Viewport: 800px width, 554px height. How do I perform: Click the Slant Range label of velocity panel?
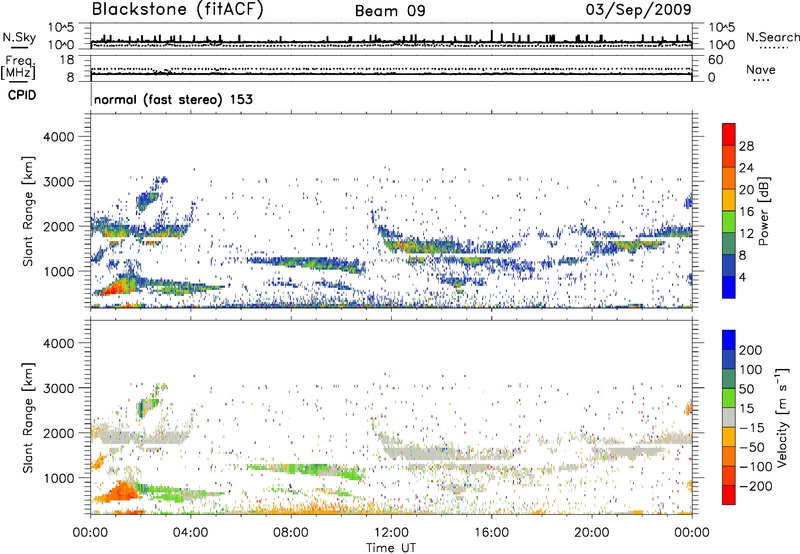click(28, 417)
